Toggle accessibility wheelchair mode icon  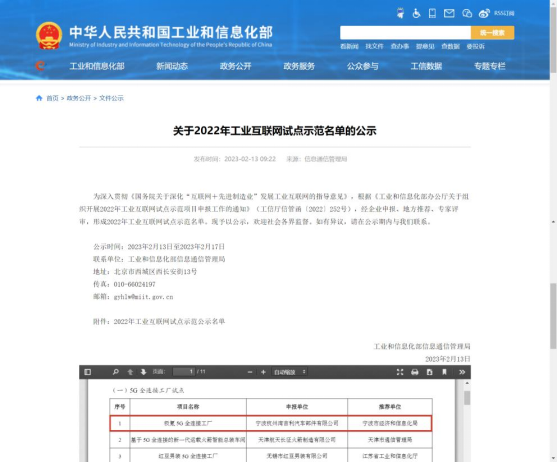tap(416, 14)
